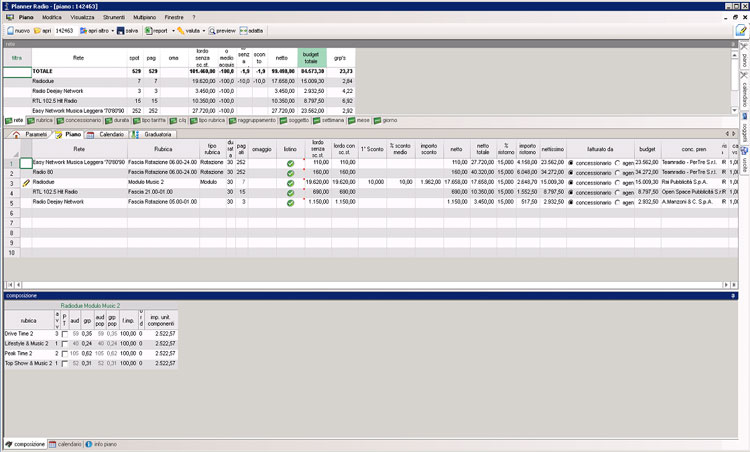Click the green budget totale column header
The height and width of the screenshot is (452, 750).
[313, 58]
